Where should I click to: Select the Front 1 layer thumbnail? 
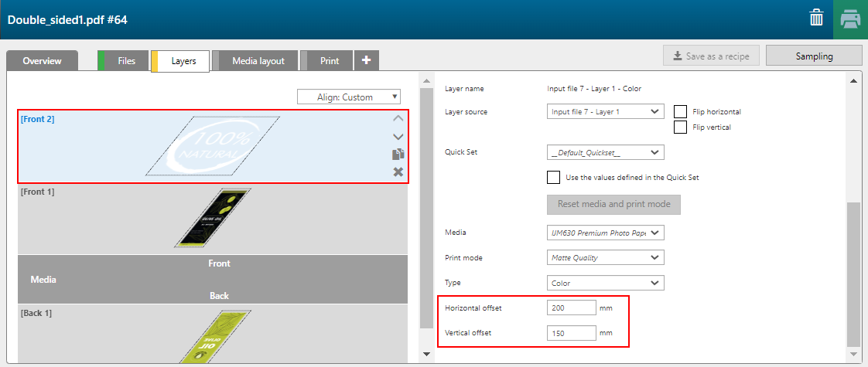point(212,219)
